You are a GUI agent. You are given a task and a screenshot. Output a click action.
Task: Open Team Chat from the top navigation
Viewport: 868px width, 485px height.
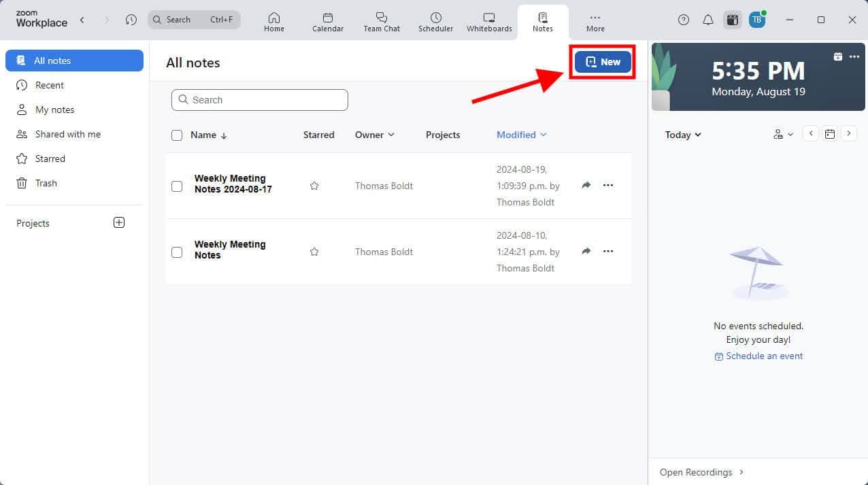tap(381, 20)
